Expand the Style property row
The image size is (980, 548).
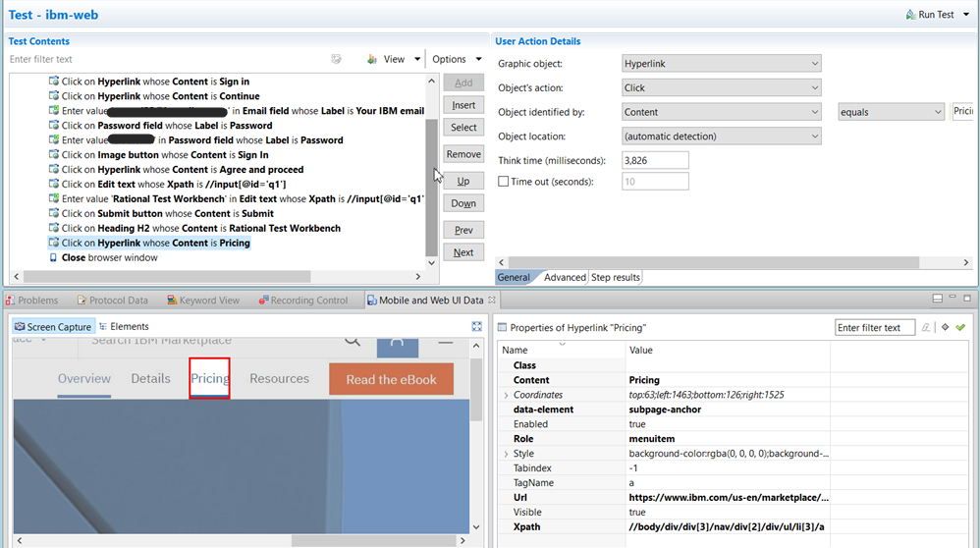[506, 454]
